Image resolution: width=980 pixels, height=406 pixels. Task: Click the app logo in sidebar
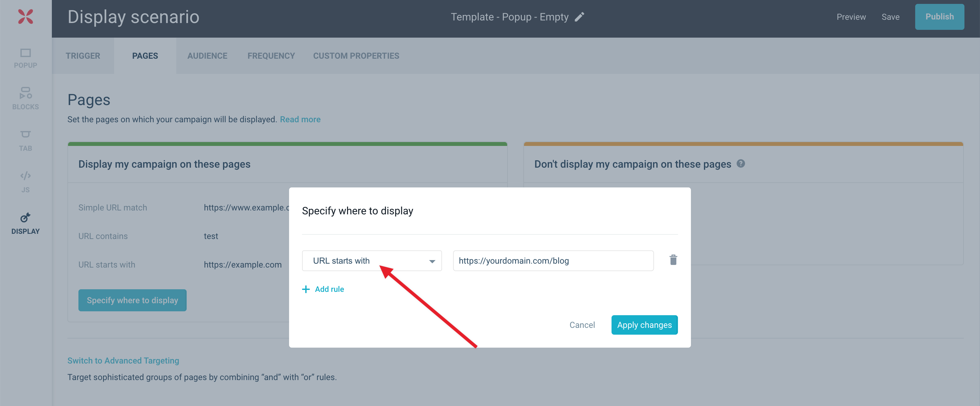[26, 17]
